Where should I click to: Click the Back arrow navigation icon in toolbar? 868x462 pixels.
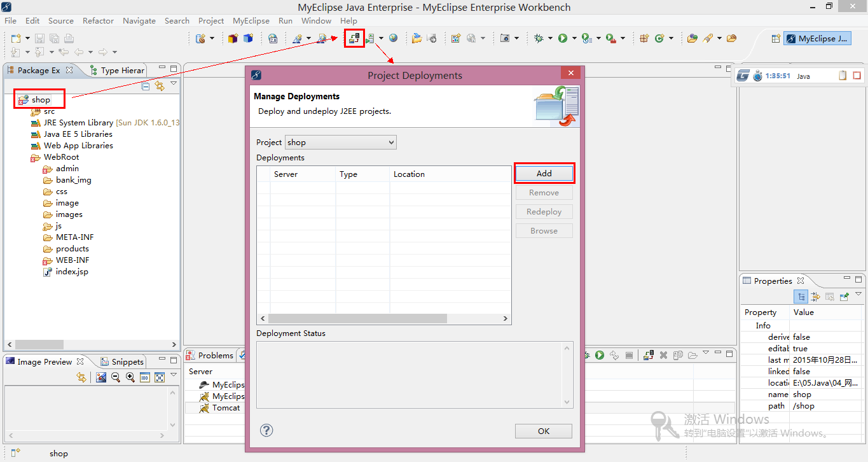[79, 52]
